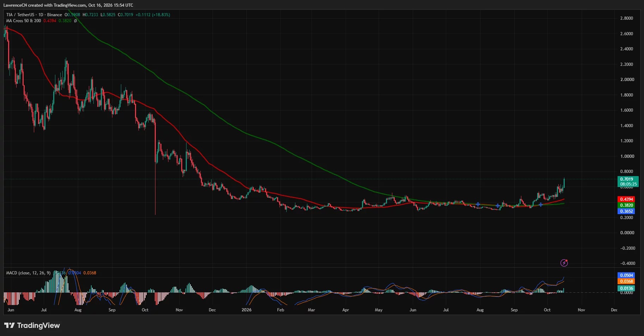Viewport: 644px width, 336px height.
Task: Click the purple lightning bolt icon
Action: point(564,263)
